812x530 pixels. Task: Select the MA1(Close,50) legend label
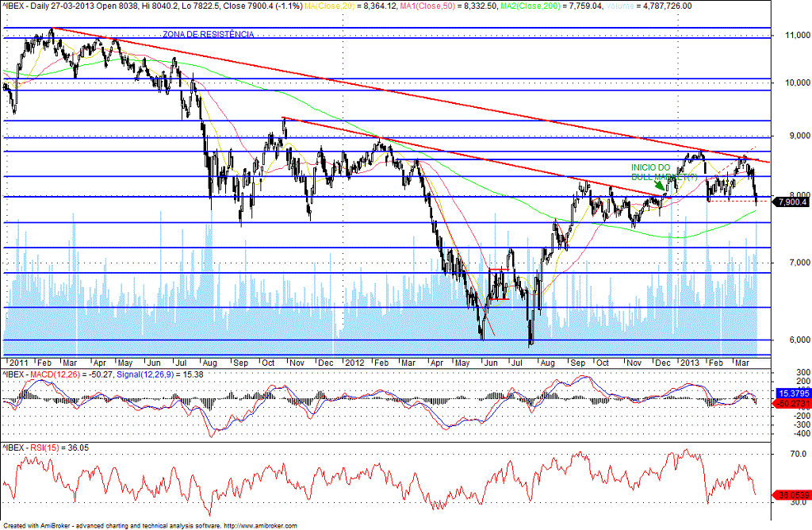click(429, 6)
